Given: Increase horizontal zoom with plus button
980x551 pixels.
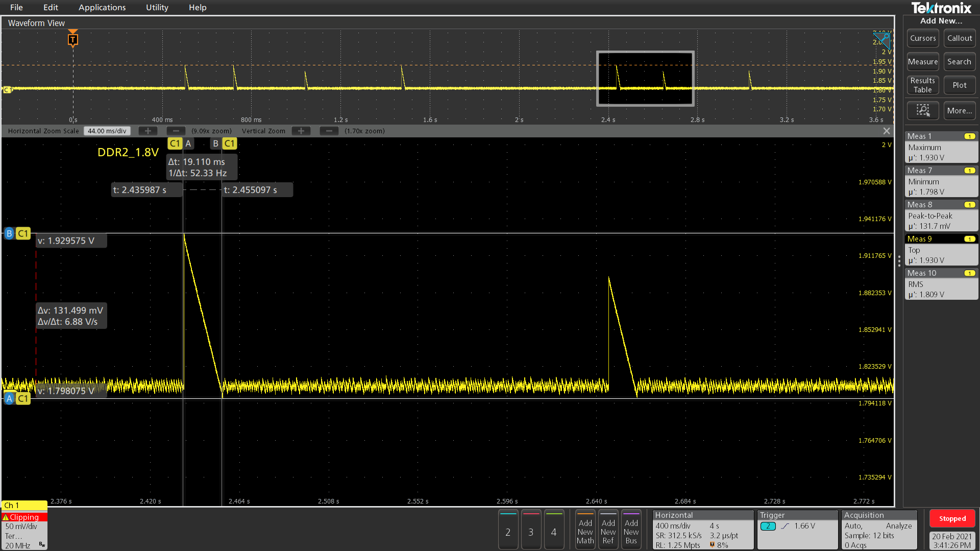Looking at the screenshot, I should [148, 131].
